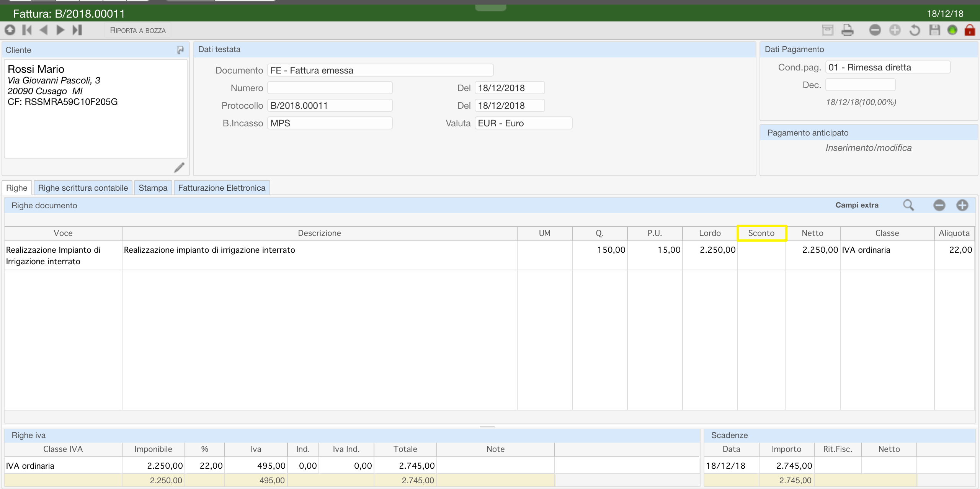Click the Rit.Fisc. column header in Scadenze
This screenshot has height=489, width=980.
point(838,449)
